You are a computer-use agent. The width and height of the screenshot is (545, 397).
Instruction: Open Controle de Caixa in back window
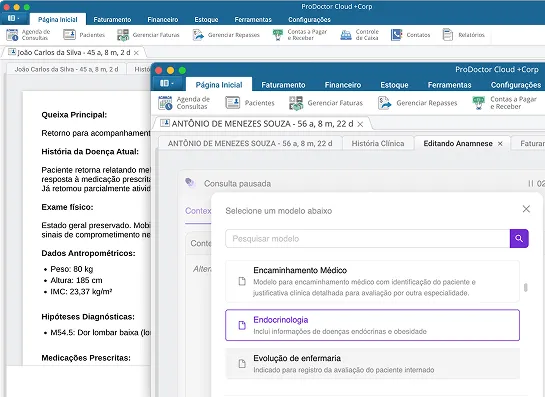coord(359,35)
